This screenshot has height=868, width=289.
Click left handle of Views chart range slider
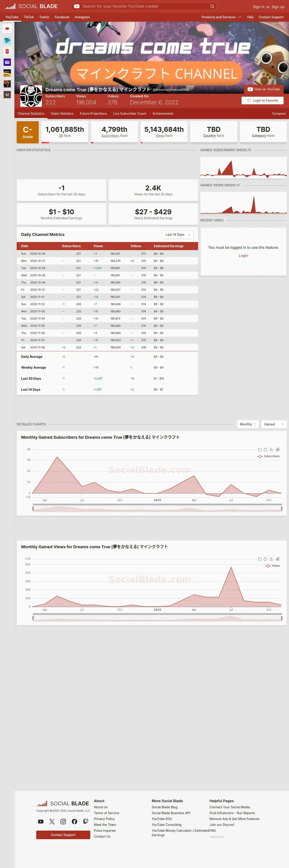coord(33,618)
